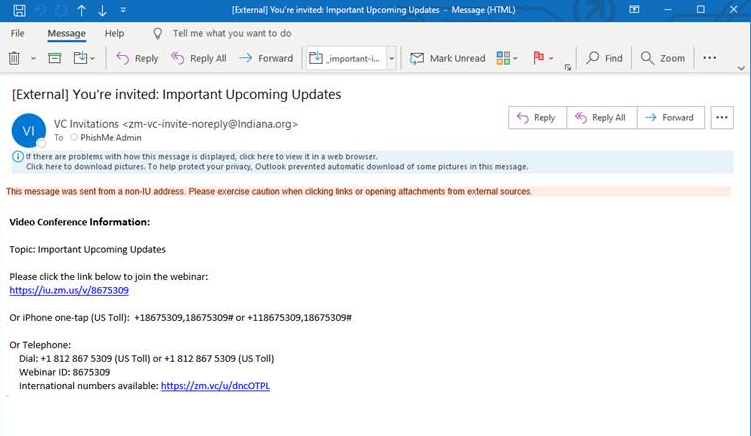
Task: Click the VI sender avatar
Action: click(x=28, y=130)
